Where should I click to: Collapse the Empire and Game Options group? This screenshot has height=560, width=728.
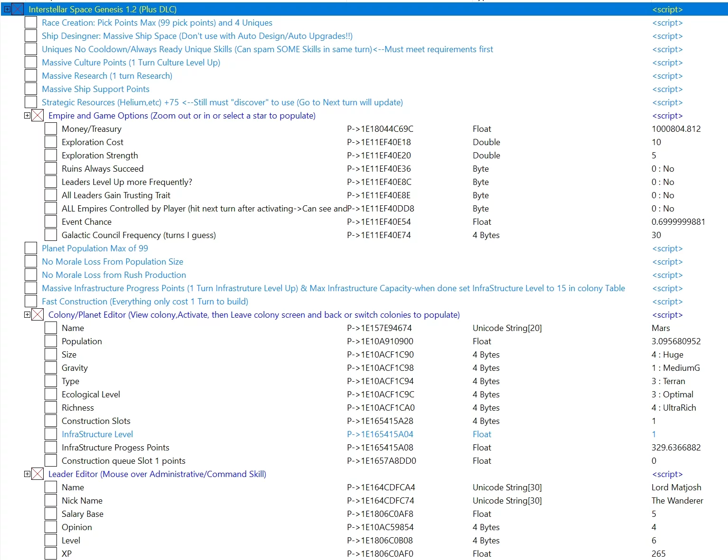pyautogui.click(x=27, y=116)
